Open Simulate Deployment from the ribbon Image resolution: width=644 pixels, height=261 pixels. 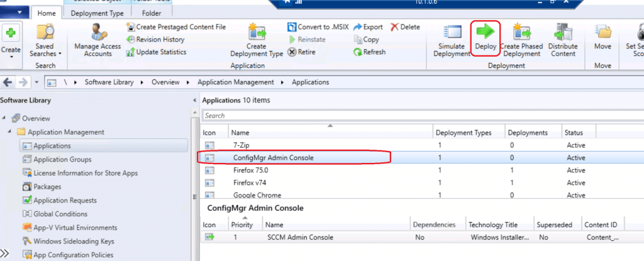(452, 41)
